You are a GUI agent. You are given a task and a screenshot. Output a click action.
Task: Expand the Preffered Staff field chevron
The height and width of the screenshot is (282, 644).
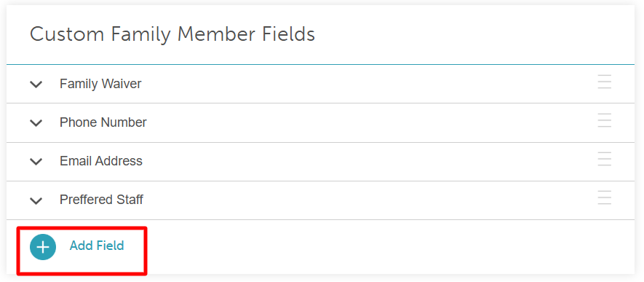tap(36, 200)
